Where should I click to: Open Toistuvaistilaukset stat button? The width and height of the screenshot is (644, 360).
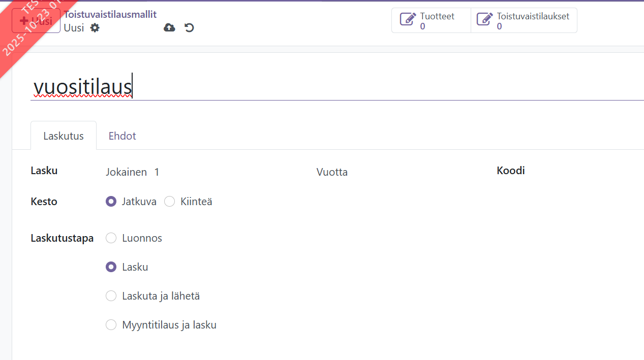point(524,21)
